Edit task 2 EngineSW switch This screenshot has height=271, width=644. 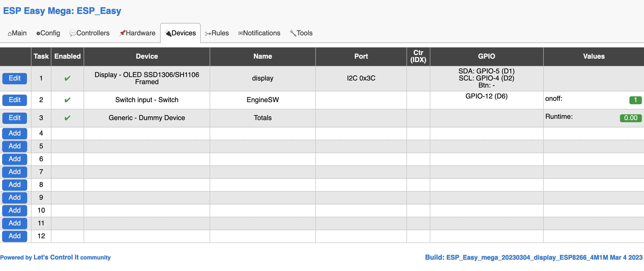tap(15, 100)
